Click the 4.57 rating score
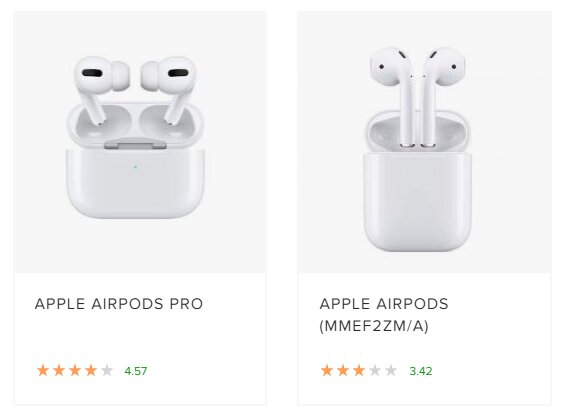Screen dimensions: 564x417 point(136,371)
